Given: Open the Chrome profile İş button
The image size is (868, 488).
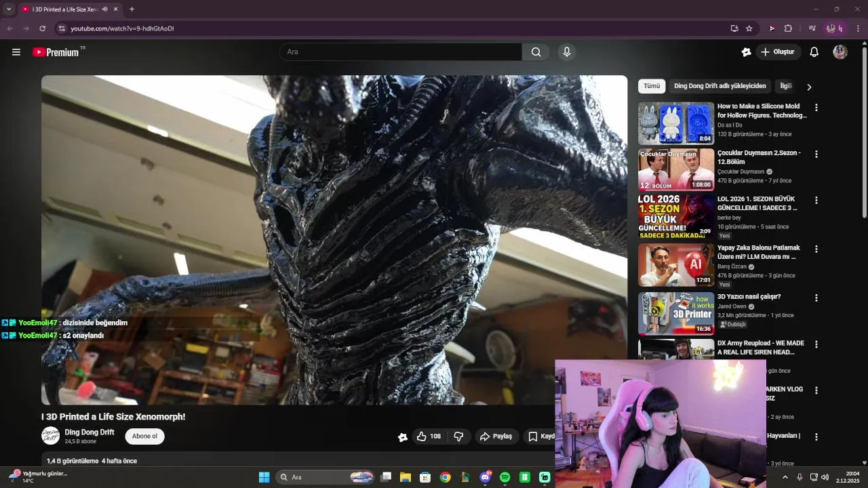Looking at the screenshot, I should pyautogui.click(x=834, y=28).
